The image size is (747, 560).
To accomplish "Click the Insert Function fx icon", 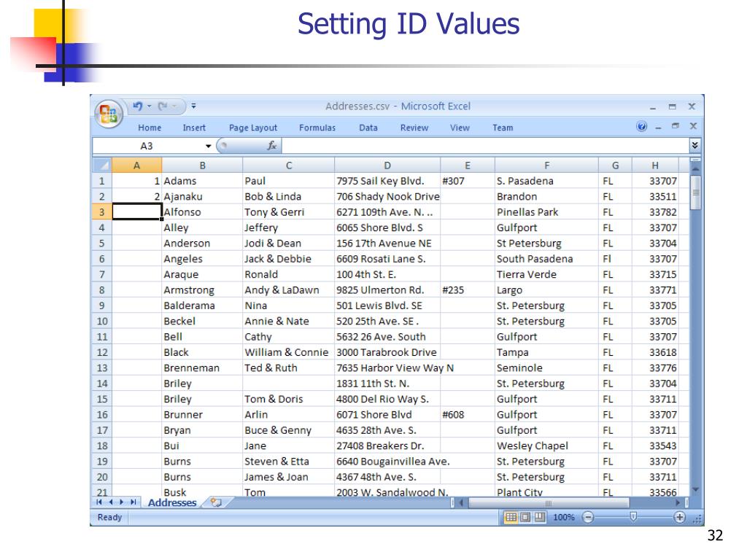I will (271, 146).
